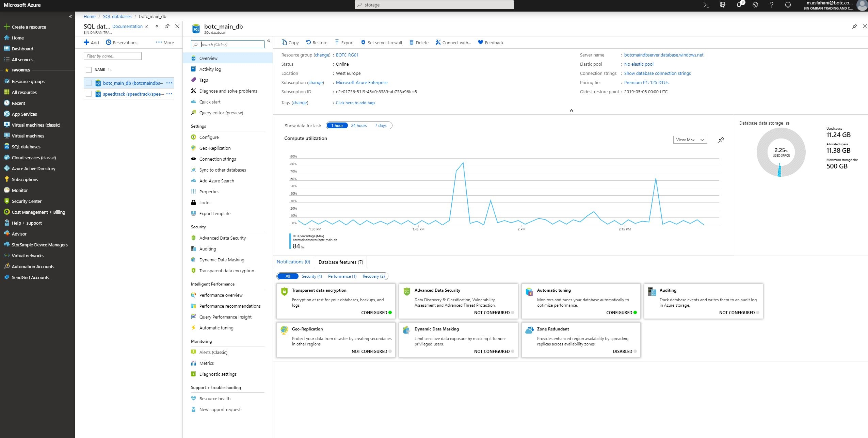
Task: Open Query editor (preview) menu item
Action: [x=221, y=113]
